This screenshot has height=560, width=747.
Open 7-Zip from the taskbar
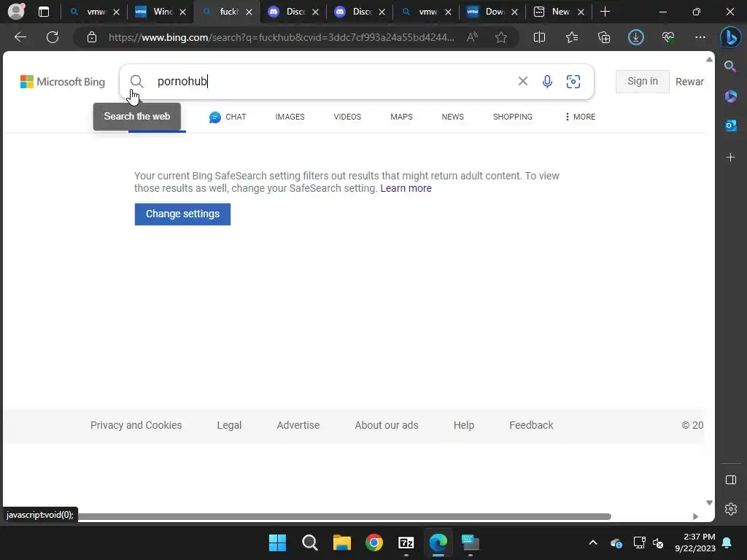pos(406,542)
